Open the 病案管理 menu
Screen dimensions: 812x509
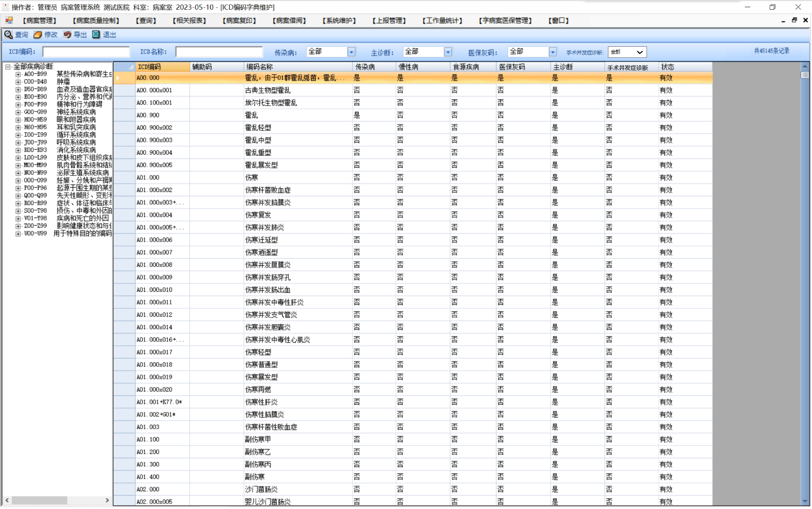click(40, 21)
